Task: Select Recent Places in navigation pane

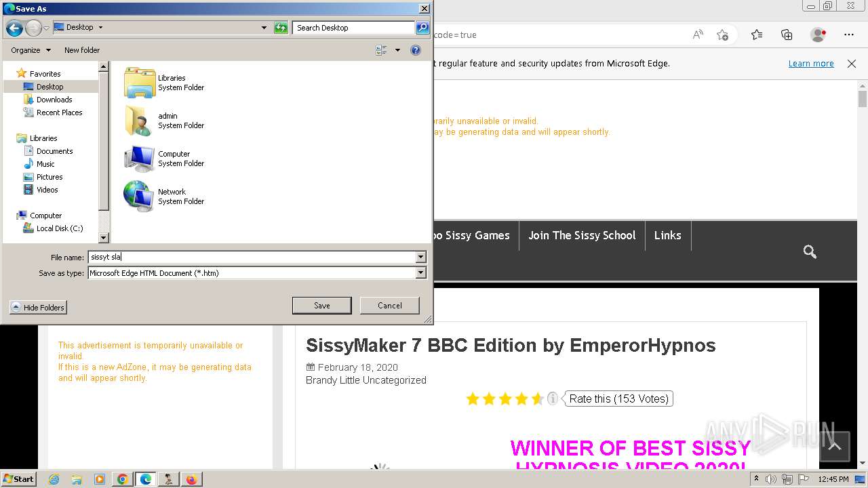Action: (x=59, y=113)
